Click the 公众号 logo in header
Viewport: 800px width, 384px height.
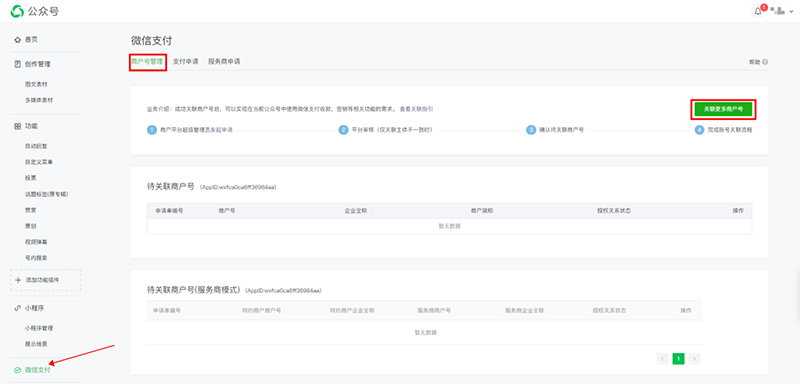coord(34,11)
